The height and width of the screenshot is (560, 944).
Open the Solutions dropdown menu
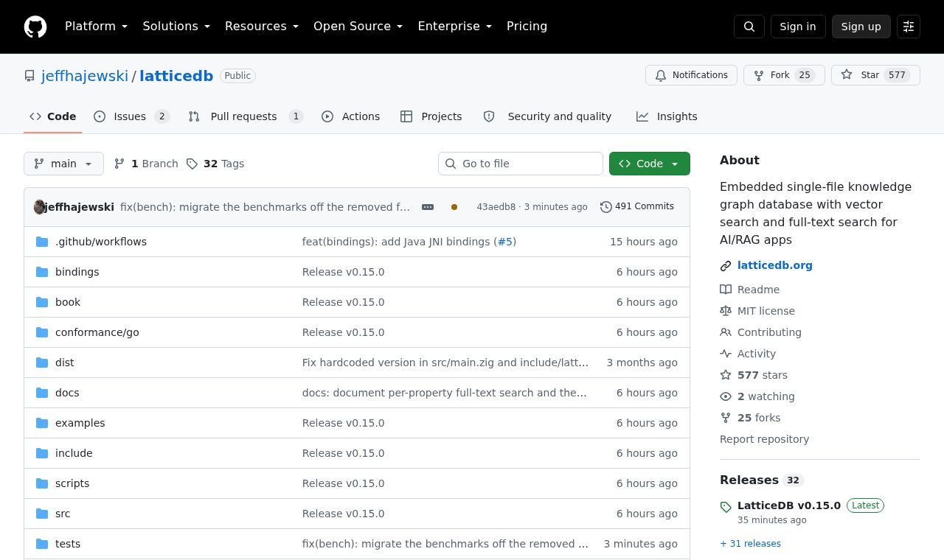pos(176,27)
